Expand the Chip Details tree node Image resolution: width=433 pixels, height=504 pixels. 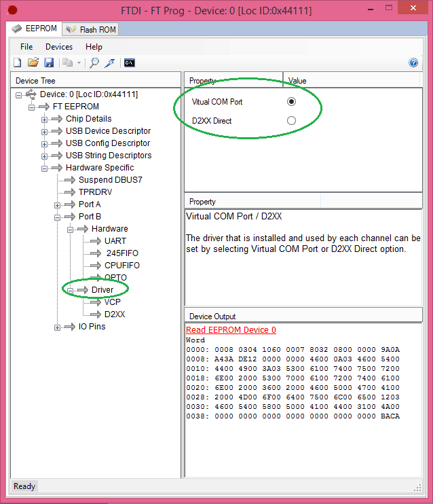(45, 119)
